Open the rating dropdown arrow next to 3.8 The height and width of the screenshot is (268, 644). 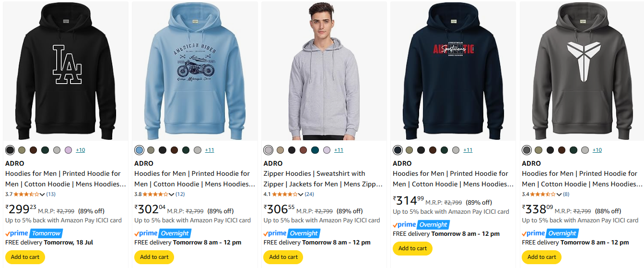(172, 195)
